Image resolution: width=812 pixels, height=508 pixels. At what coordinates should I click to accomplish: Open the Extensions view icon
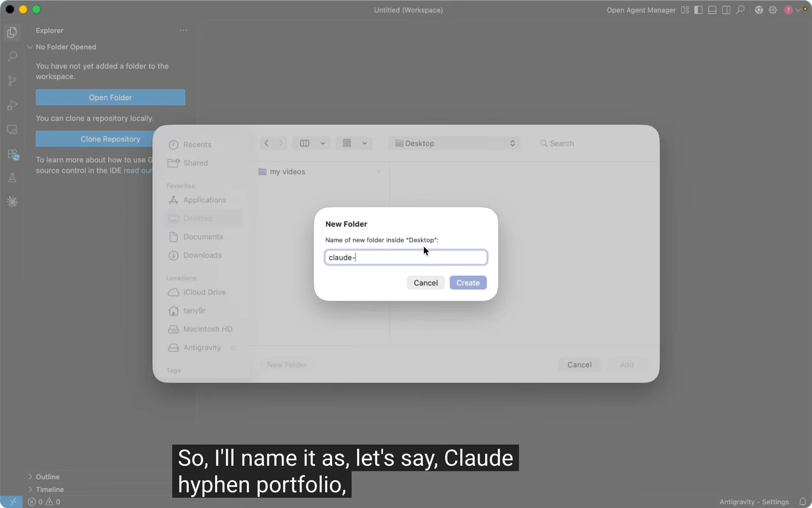point(13,154)
